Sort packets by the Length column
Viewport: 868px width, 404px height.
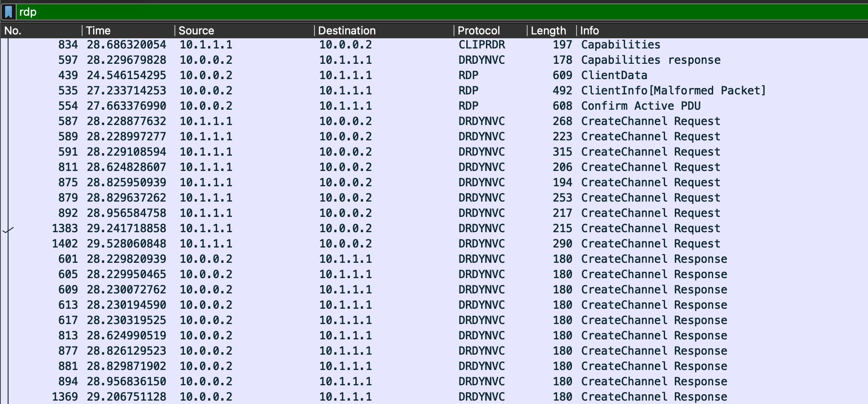[549, 30]
